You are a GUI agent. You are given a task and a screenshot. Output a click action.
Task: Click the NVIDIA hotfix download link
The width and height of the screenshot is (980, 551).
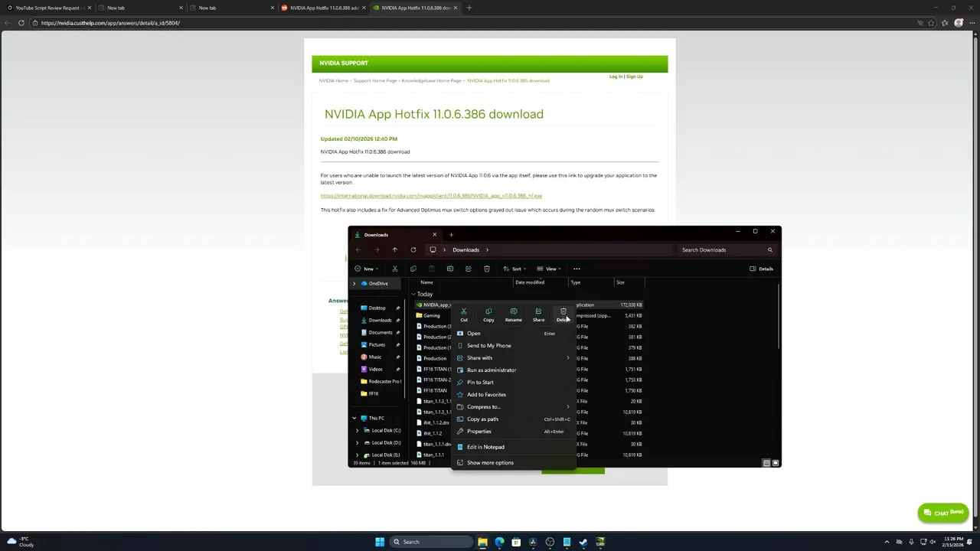431,196
